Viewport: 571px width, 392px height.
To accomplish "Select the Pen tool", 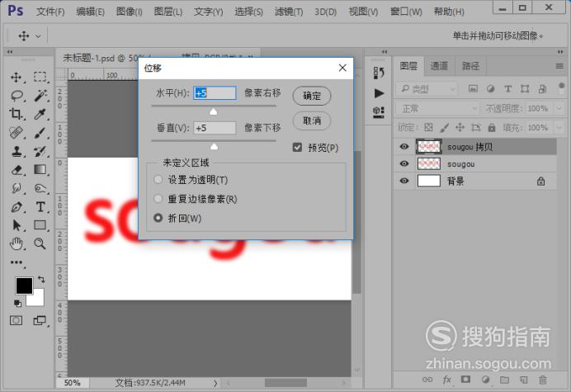I will [x=17, y=207].
